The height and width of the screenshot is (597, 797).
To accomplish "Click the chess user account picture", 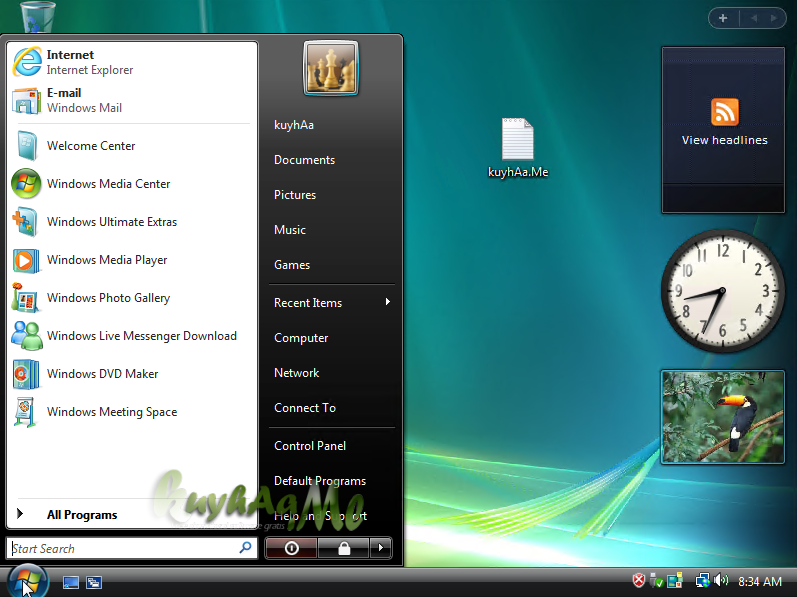I will [331, 69].
